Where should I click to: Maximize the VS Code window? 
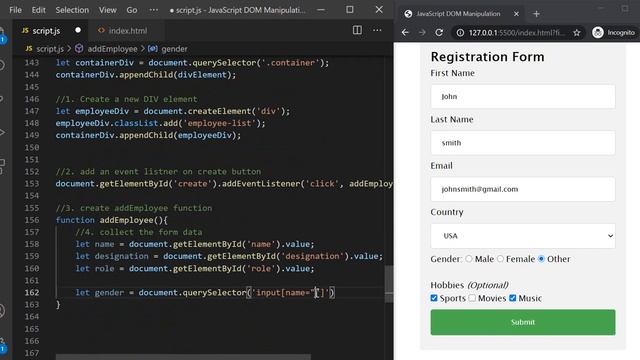350,9
